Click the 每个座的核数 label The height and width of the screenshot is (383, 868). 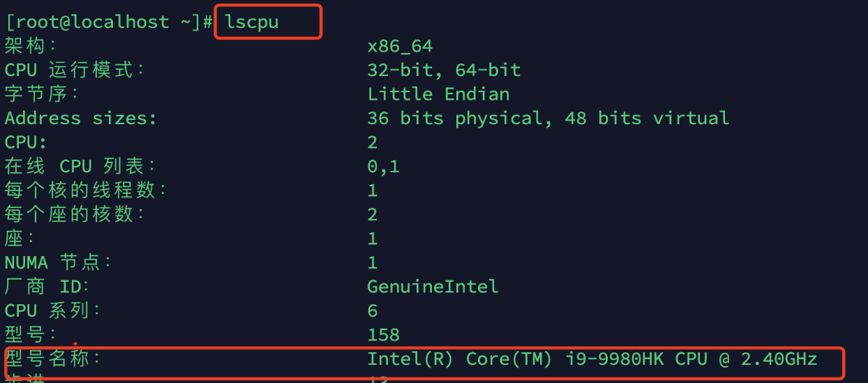[75, 214]
